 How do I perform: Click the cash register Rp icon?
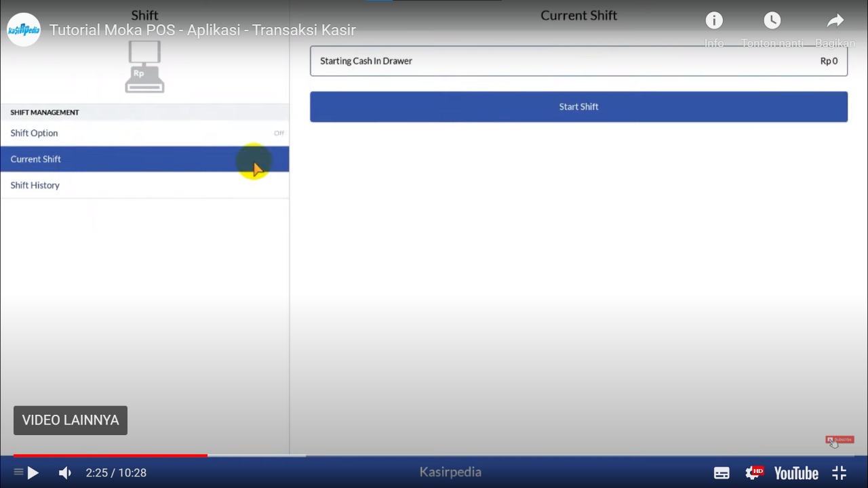coord(144,66)
